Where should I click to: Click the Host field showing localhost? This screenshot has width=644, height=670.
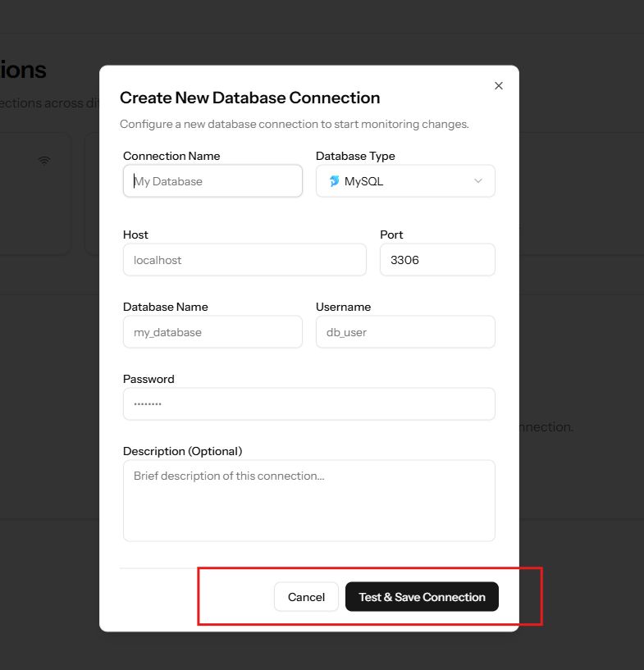tap(244, 260)
